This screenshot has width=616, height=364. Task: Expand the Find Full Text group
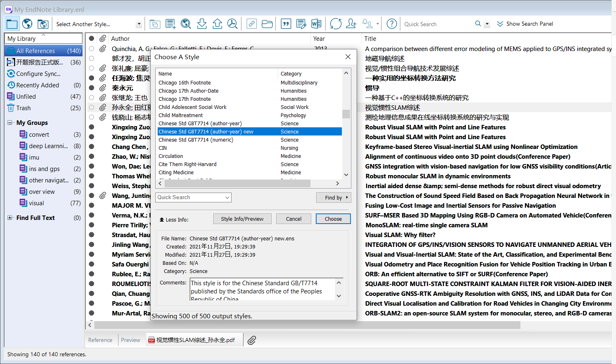pos(10,218)
